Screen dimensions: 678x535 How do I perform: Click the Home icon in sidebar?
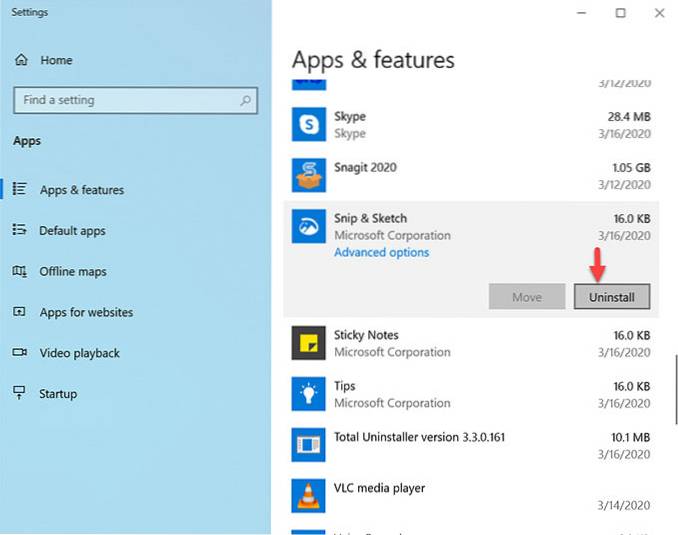point(20,61)
